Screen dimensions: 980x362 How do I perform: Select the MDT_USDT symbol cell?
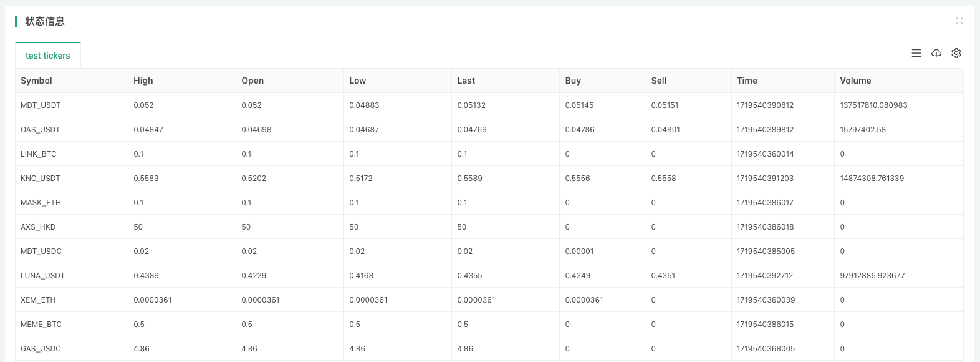click(x=41, y=105)
